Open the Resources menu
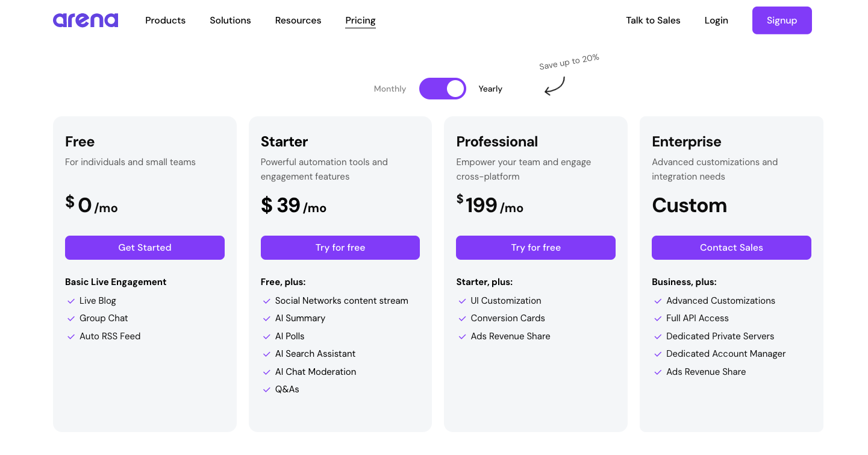The height and width of the screenshot is (455, 868). 298,20
